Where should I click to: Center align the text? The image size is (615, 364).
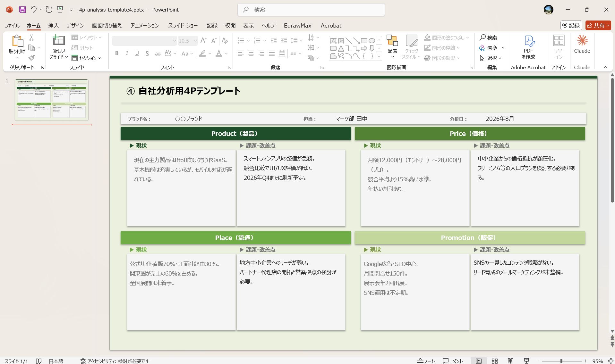pos(251,53)
